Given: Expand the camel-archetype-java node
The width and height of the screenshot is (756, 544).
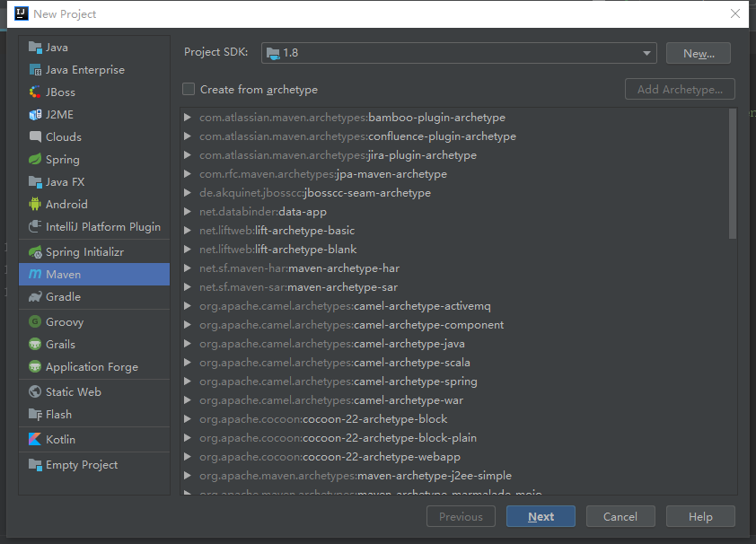Looking at the screenshot, I should [188, 344].
